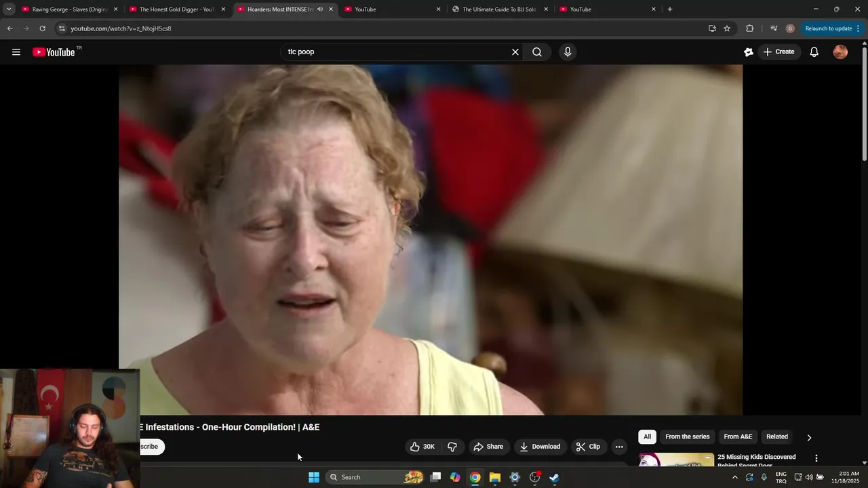The height and width of the screenshot is (488, 868).
Task: Clear the search box with the X
Action: [x=515, y=52]
